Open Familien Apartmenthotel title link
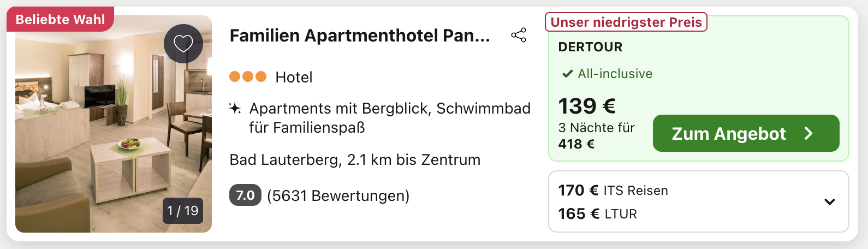Image resolution: width=868 pixels, height=249 pixels. point(360,35)
